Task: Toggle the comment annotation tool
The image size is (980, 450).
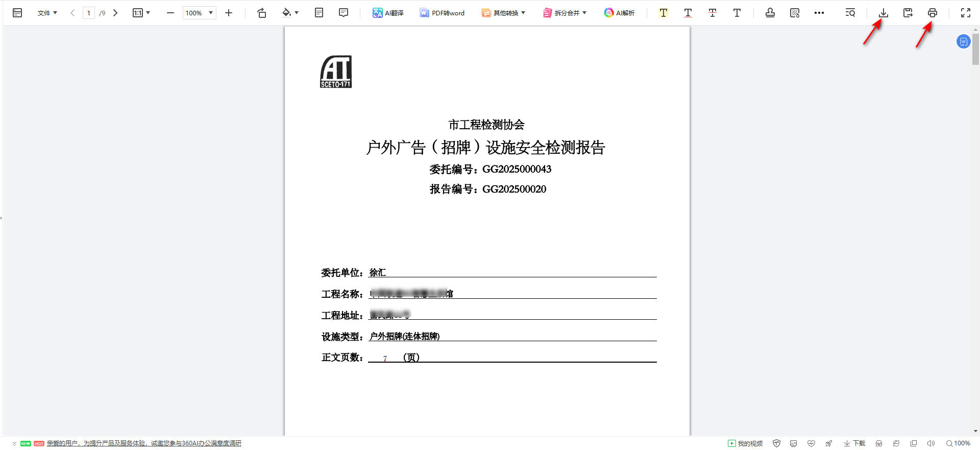Action: 344,13
